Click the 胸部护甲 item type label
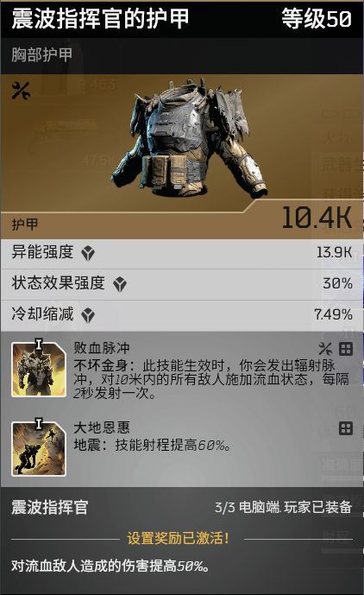Viewport: 364px width, 595px height. pos(41,54)
